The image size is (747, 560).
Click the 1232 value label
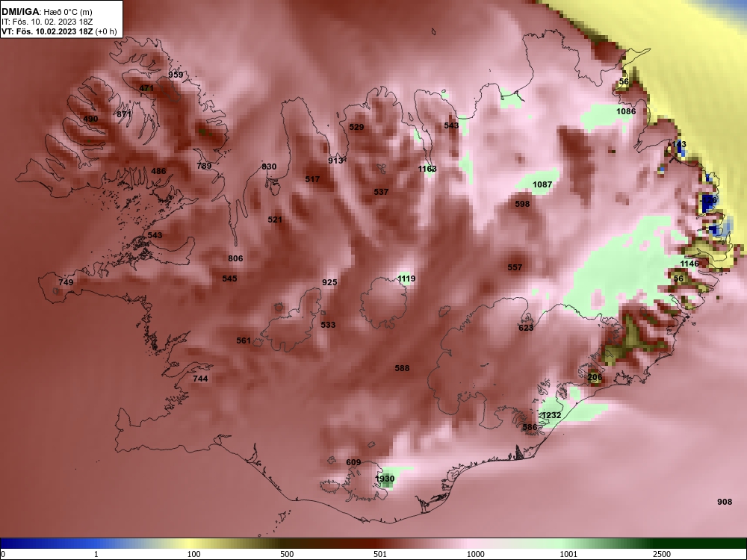click(x=552, y=416)
